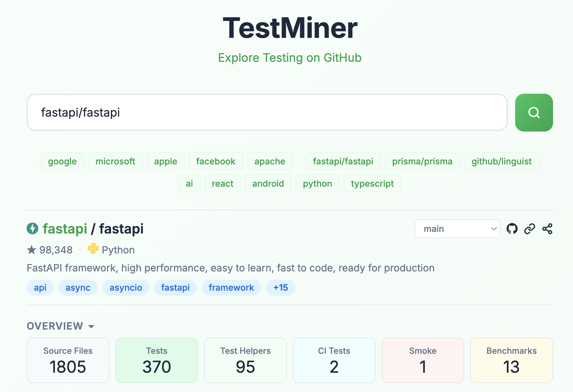Select the google suggestion chip

click(x=62, y=161)
